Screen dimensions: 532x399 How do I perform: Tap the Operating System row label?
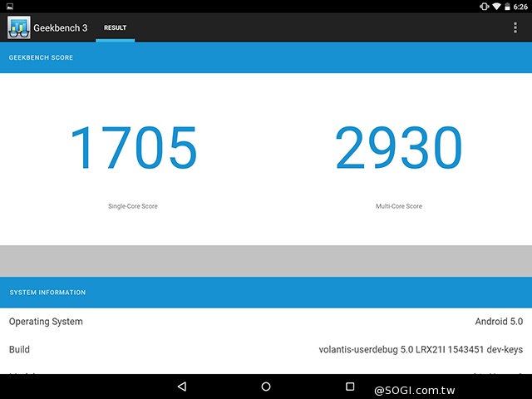click(46, 322)
